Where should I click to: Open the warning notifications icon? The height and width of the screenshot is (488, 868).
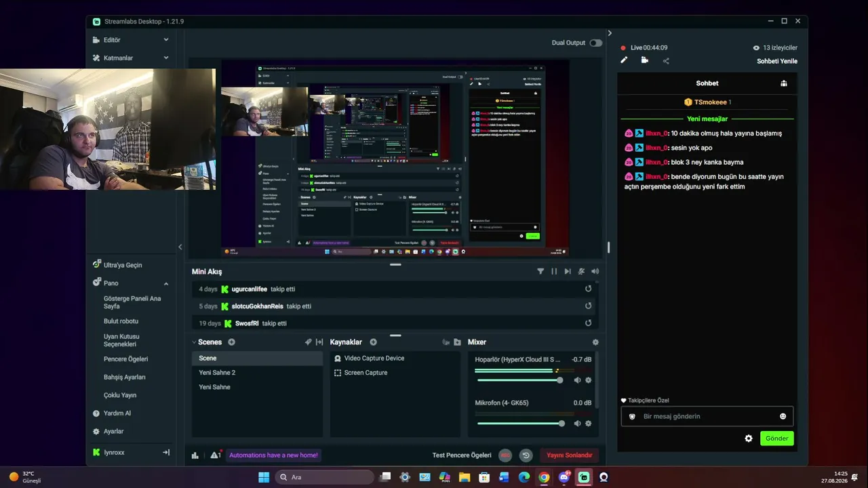pyautogui.click(x=216, y=455)
